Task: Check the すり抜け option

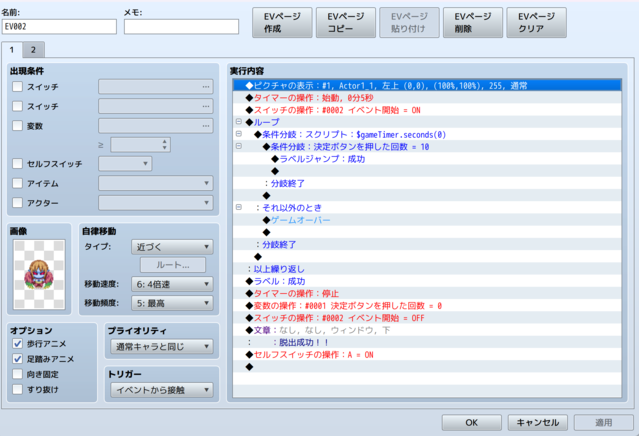Action: (17, 389)
